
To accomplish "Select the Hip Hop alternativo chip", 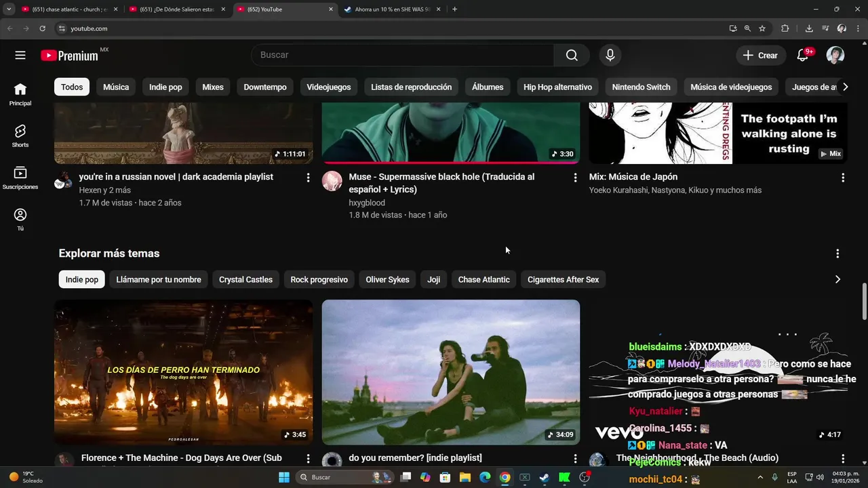I will point(557,87).
